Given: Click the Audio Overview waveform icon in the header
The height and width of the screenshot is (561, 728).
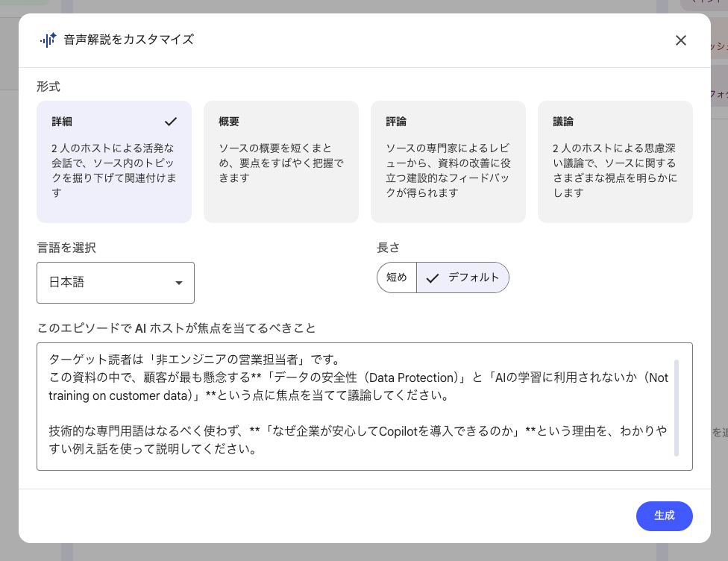Looking at the screenshot, I should [x=47, y=40].
